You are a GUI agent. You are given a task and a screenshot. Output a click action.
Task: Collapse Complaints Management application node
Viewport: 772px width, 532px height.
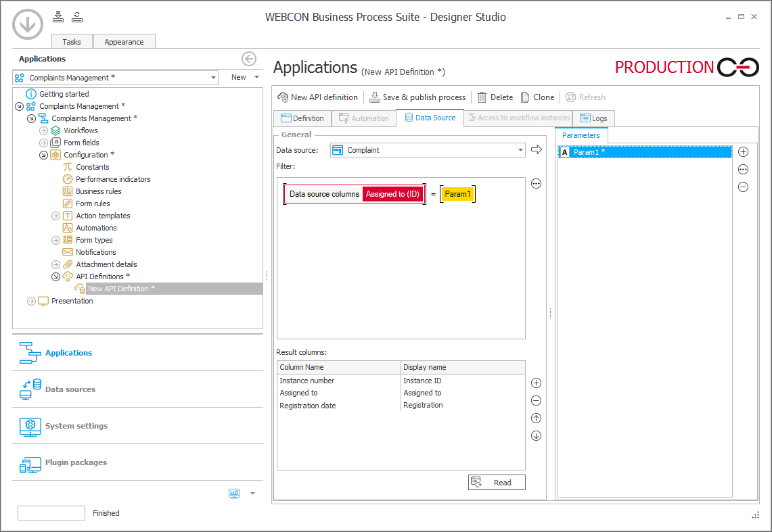pyautogui.click(x=19, y=106)
